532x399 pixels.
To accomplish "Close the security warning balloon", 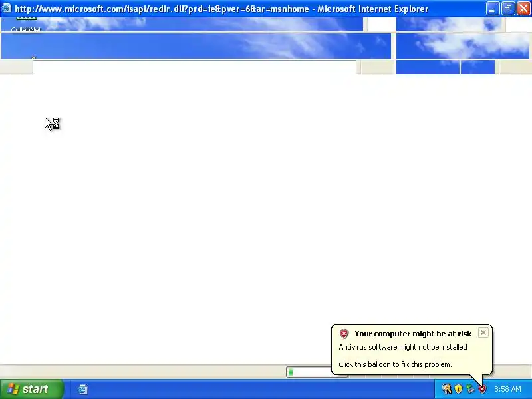I will pos(483,332).
